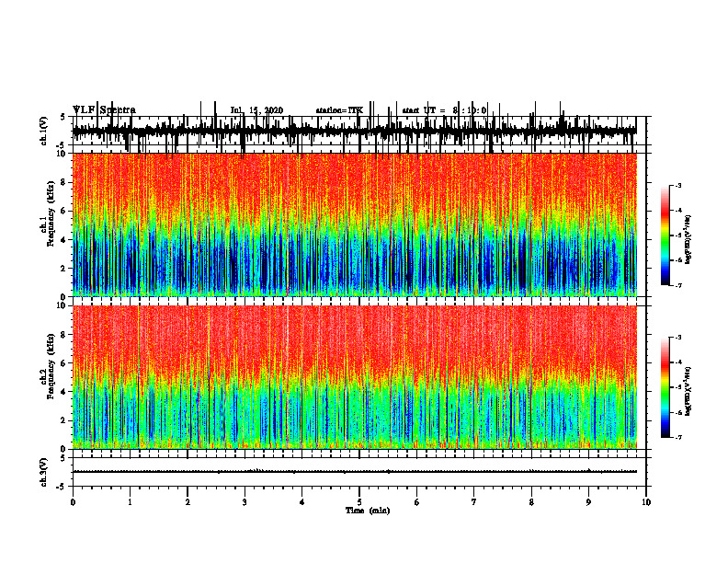The height and width of the screenshot is (563, 728).
Task: Click the time axis tick label "7"
Action: tap(474, 502)
